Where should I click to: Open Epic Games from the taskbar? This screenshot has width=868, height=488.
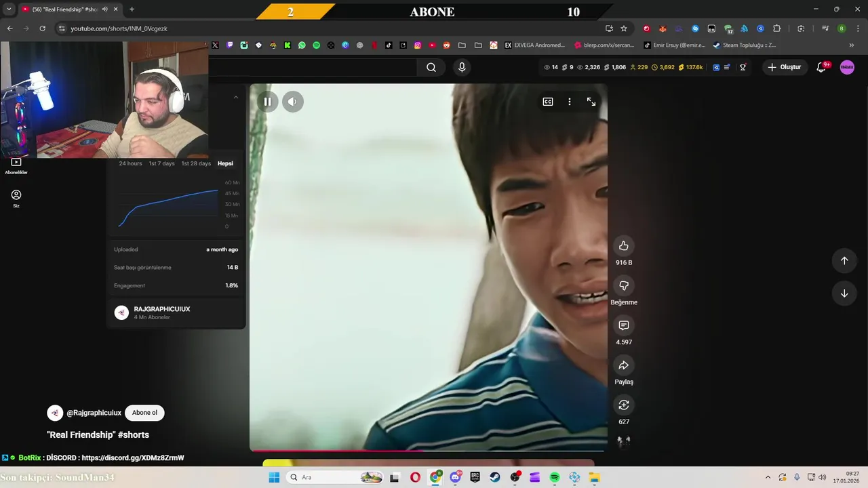(x=475, y=477)
